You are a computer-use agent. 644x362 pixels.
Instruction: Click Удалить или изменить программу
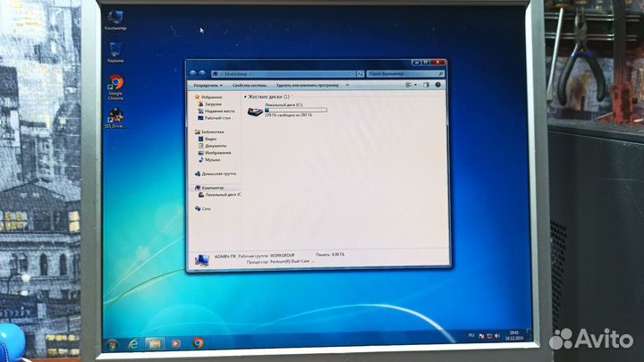point(309,85)
